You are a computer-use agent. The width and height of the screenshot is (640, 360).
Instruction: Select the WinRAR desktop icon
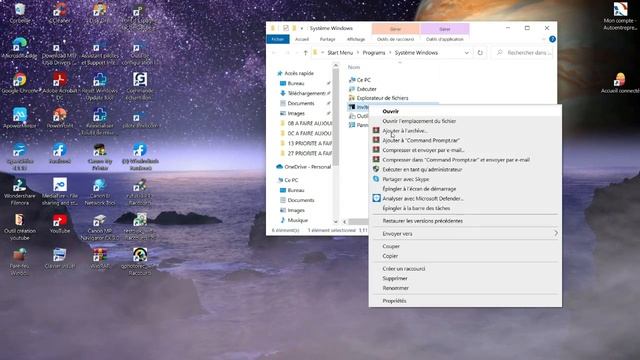point(100,259)
